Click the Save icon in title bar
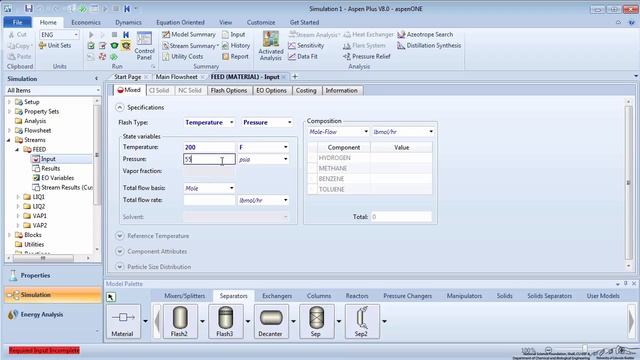Viewport: 640px width, 360px height. 28,8
